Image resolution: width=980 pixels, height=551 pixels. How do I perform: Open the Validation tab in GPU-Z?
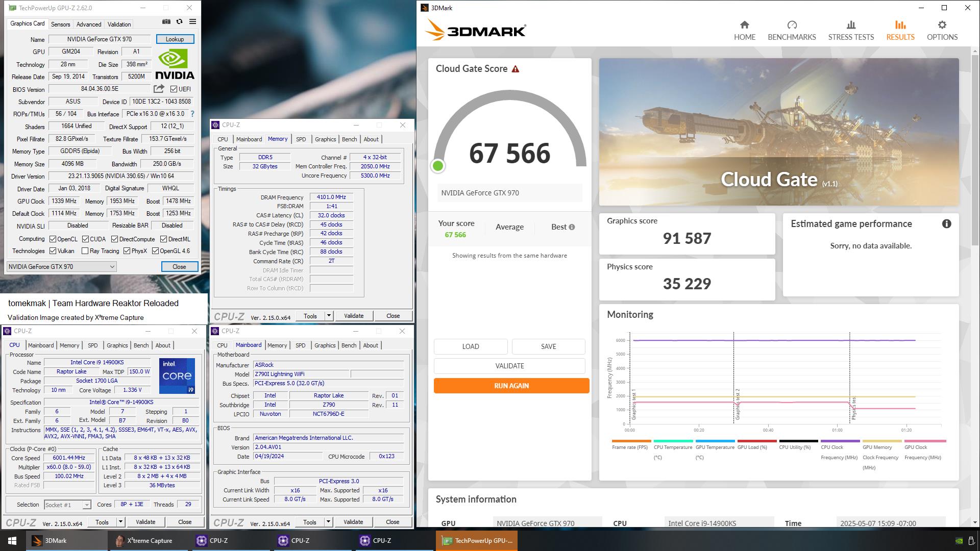click(x=119, y=24)
